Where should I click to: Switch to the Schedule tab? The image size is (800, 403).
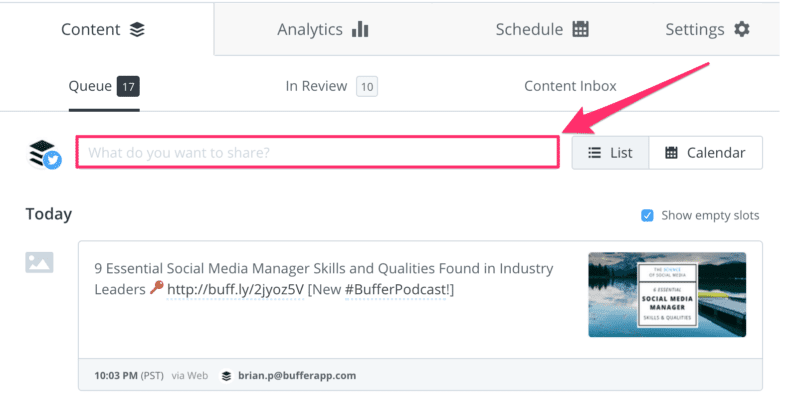pyautogui.click(x=542, y=29)
